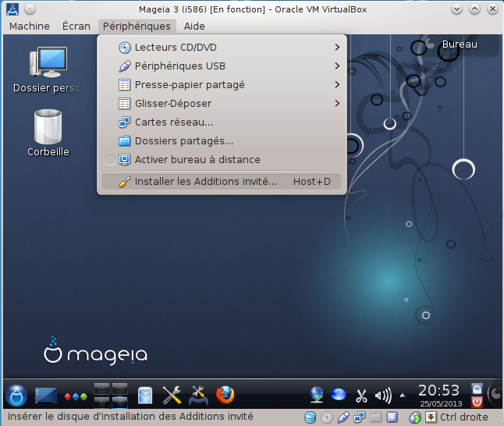Open Dossiers partagés entry
Screen dimensions: 504x426
click(222, 140)
